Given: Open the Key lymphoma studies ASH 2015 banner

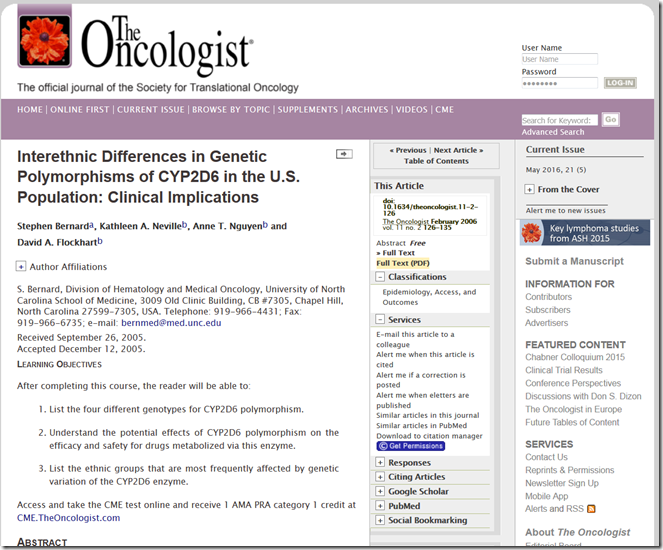Looking at the screenshot, I should pyautogui.click(x=585, y=233).
